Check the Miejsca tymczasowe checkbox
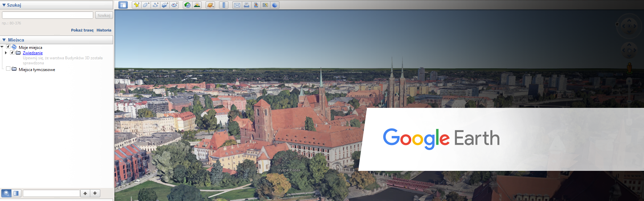 pos(8,69)
